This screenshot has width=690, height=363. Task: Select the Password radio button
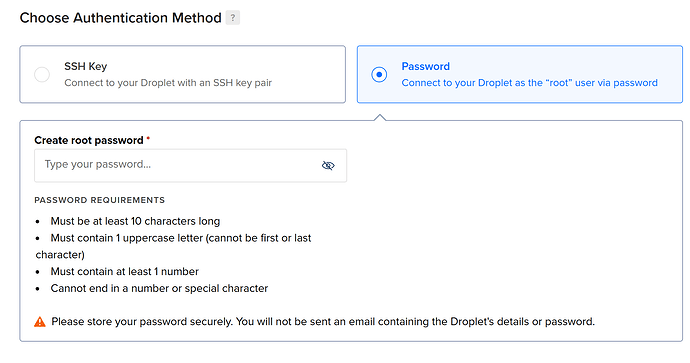point(379,74)
